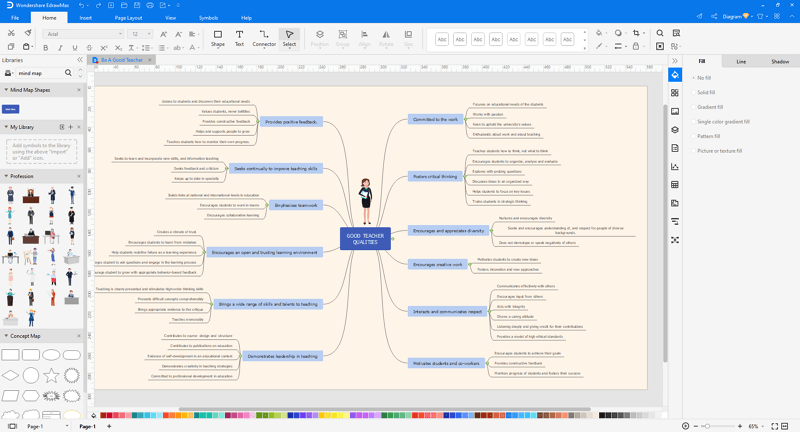Open the layers sidebar icon
The width and height of the screenshot is (800, 432).
point(675,130)
